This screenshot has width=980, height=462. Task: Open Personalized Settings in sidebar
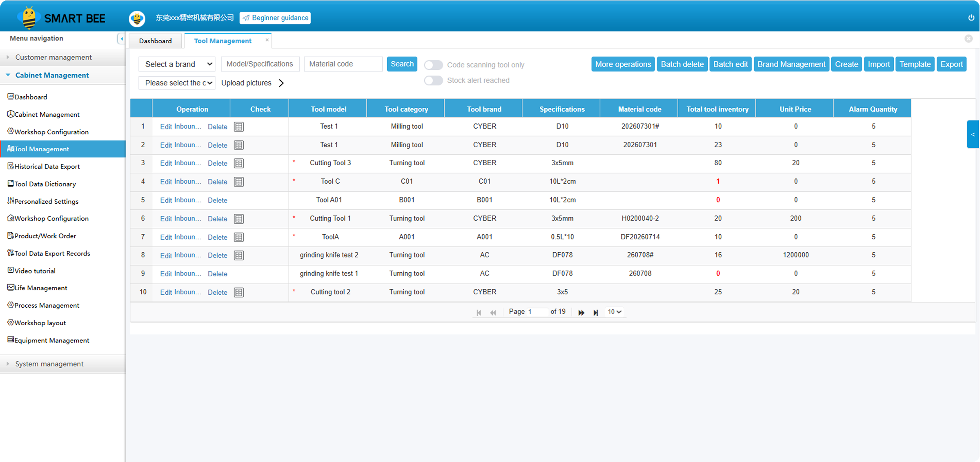(43, 201)
